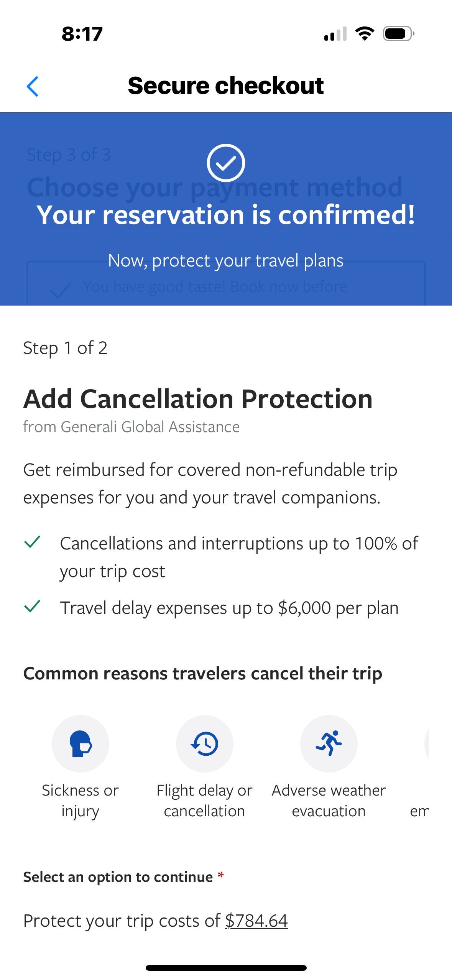
Task: Tap the battery status icon
Action: click(399, 34)
